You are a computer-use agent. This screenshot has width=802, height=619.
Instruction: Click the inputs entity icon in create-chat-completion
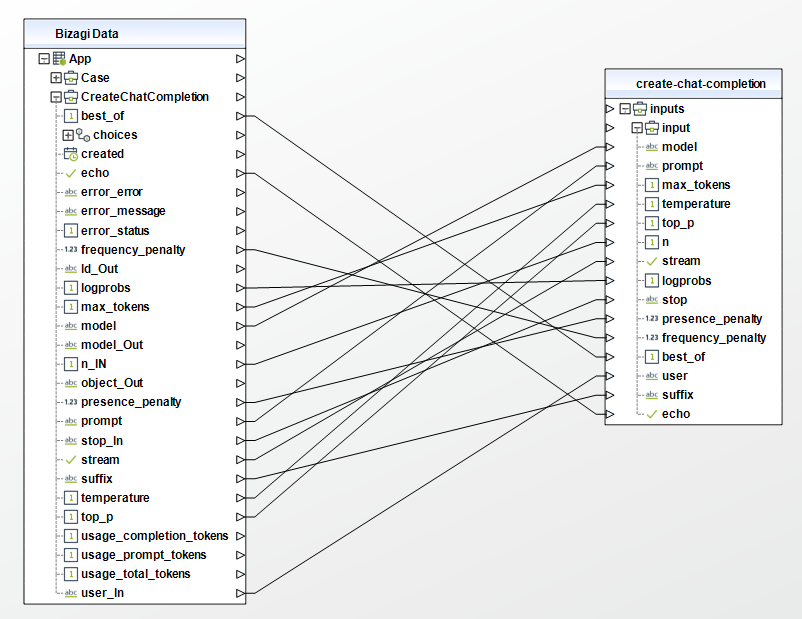(x=640, y=109)
